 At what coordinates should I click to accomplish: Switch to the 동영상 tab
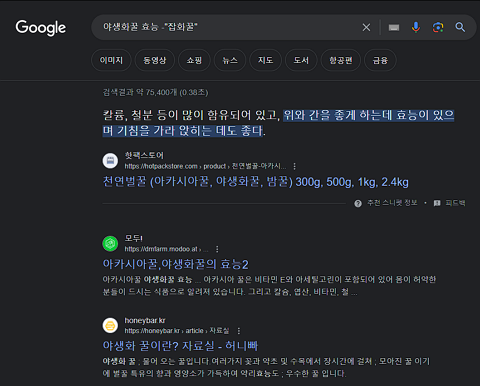(x=155, y=60)
